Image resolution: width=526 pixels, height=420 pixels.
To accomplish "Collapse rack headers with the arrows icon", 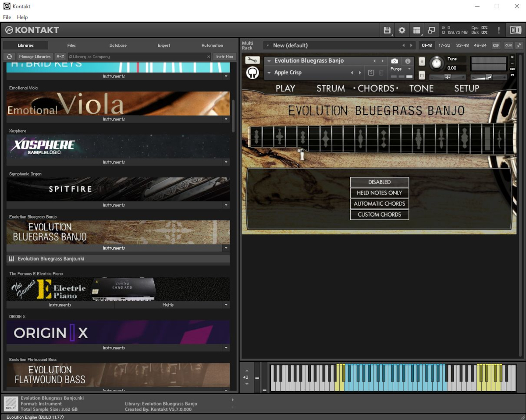I will point(519,46).
